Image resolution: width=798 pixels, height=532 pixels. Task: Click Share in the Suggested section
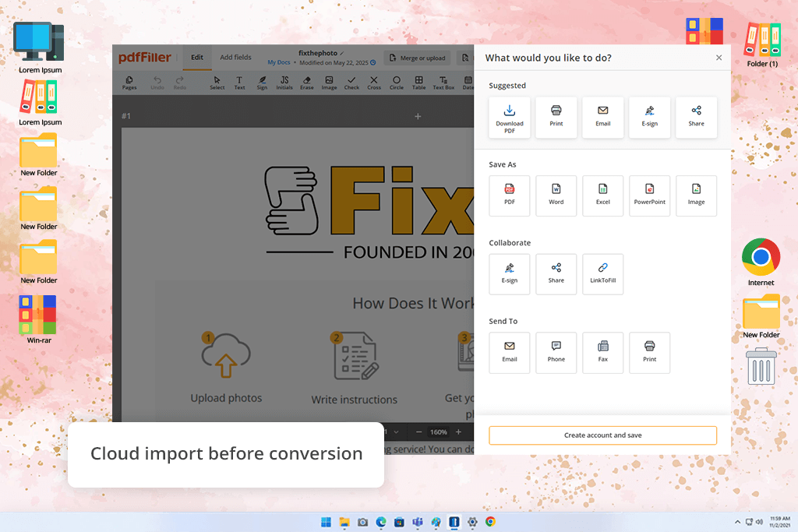(x=696, y=118)
